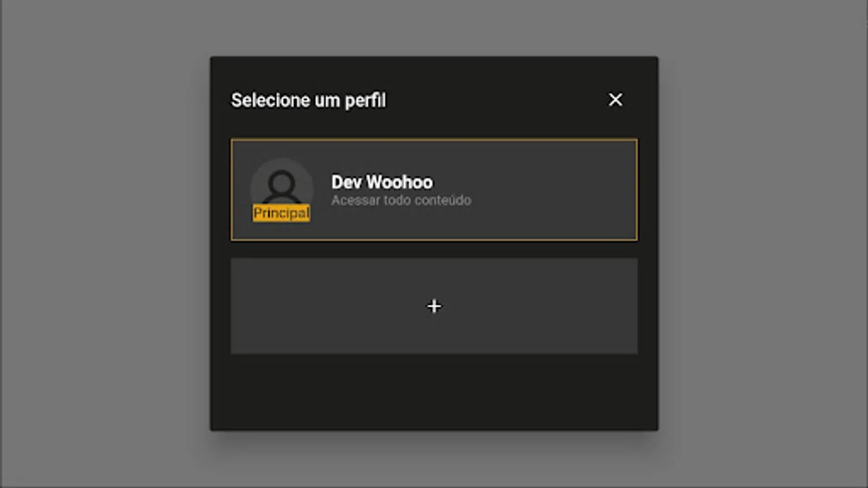868x488 pixels.
Task: Click the Acessar todo conteúdo subtitle
Action: click(x=401, y=200)
